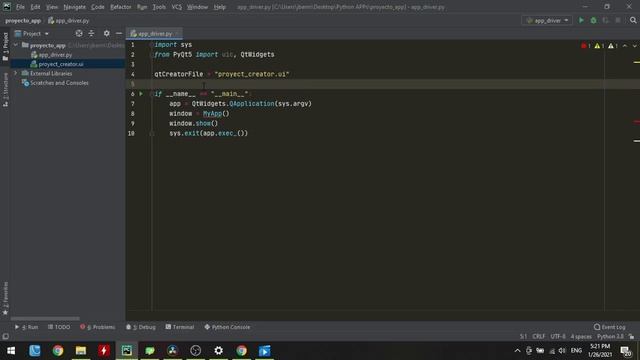Click the 4 spaces indent status item

point(581,336)
